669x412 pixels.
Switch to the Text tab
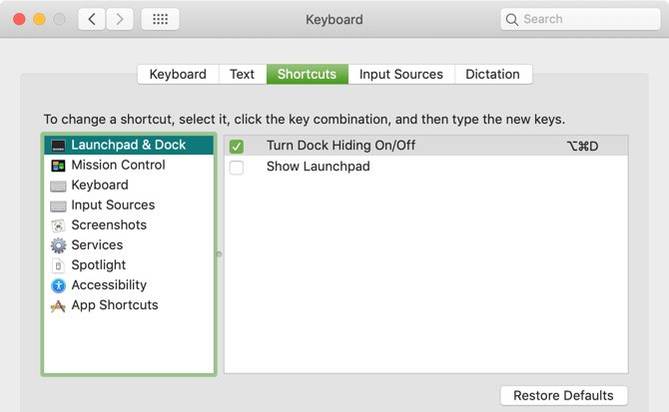pos(242,74)
